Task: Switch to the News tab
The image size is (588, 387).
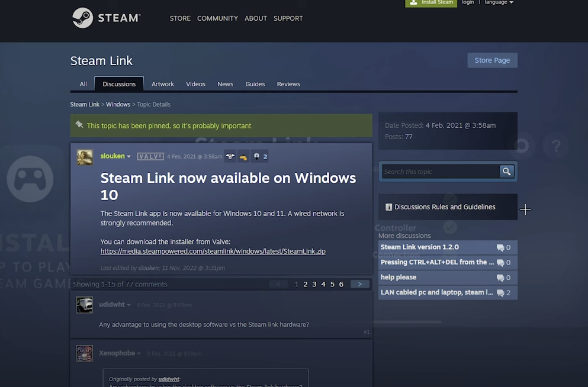Action: tap(226, 84)
